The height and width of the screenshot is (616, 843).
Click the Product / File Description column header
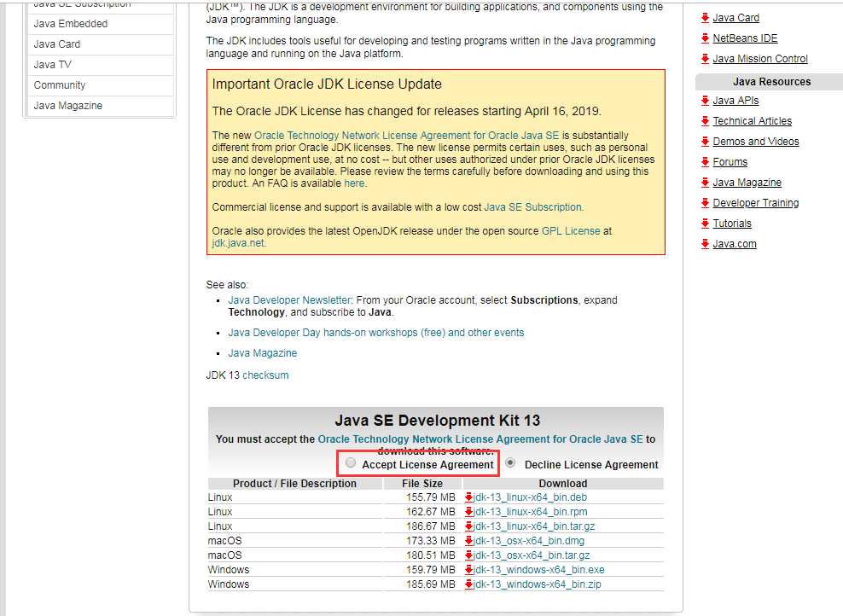click(294, 483)
